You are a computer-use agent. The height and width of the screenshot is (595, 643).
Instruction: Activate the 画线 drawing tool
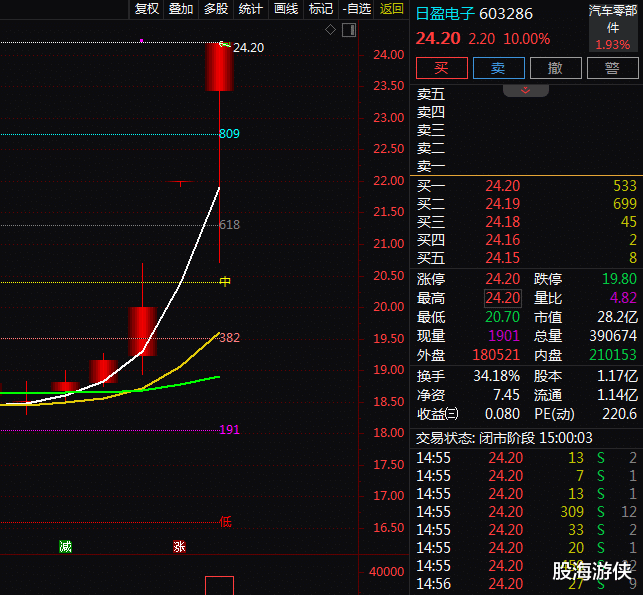[286, 9]
